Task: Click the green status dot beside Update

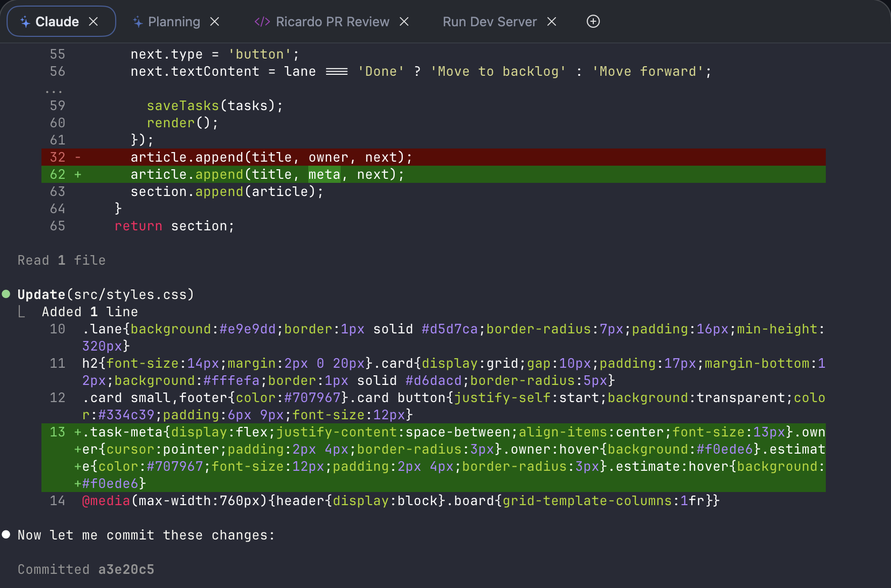Action: [x=6, y=294]
